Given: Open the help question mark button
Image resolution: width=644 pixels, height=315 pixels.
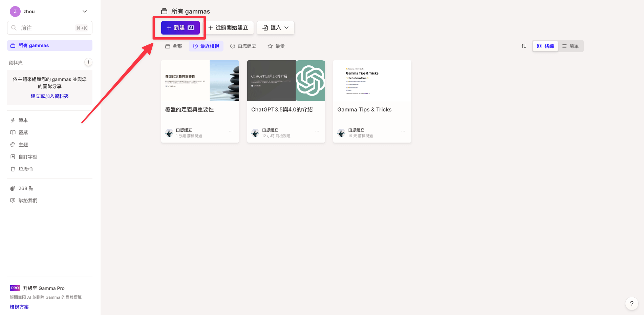Looking at the screenshot, I should [x=631, y=303].
